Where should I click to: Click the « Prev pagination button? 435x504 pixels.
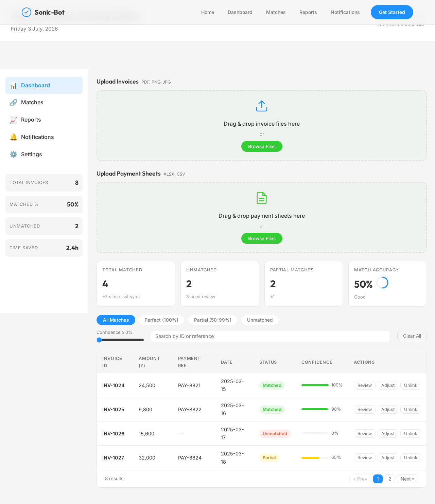coord(360,479)
